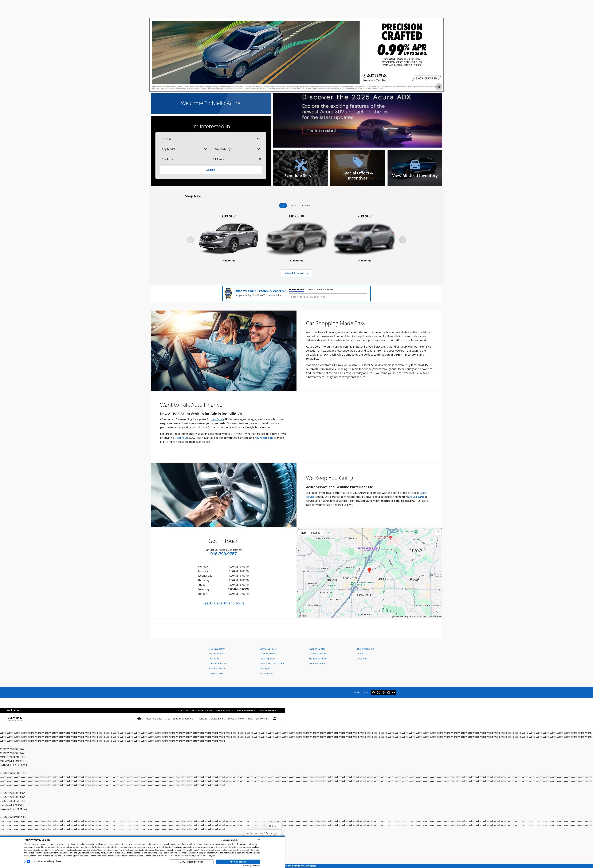Click the Search button in vehicle finder
Viewport: 593px width, 868px height.
coord(211,170)
